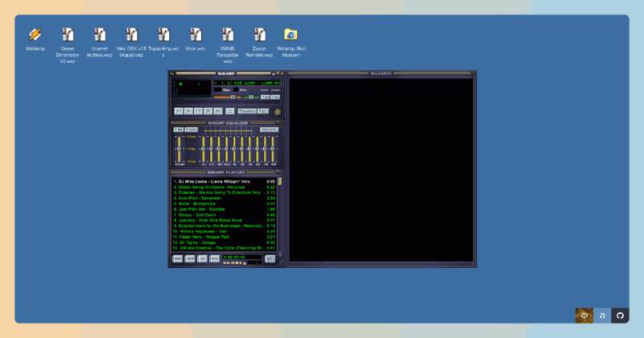Toggle the eye icon in the corner
The height and width of the screenshot is (338, 644).
(x=584, y=315)
